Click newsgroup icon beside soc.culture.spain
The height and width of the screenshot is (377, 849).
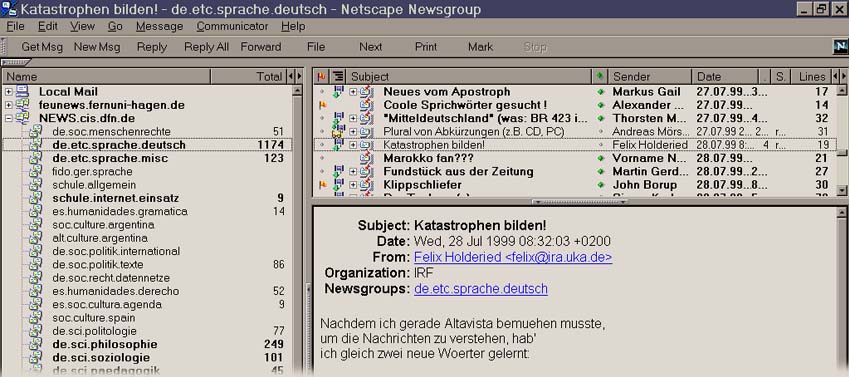pyautogui.click(x=35, y=318)
